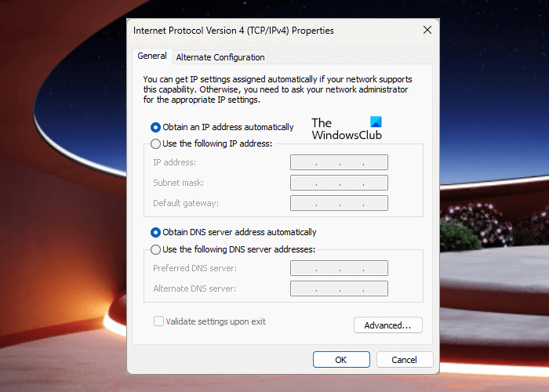Confirm with the OK button
Viewport: 549px width, 392px height.
(x=341, y=360)
